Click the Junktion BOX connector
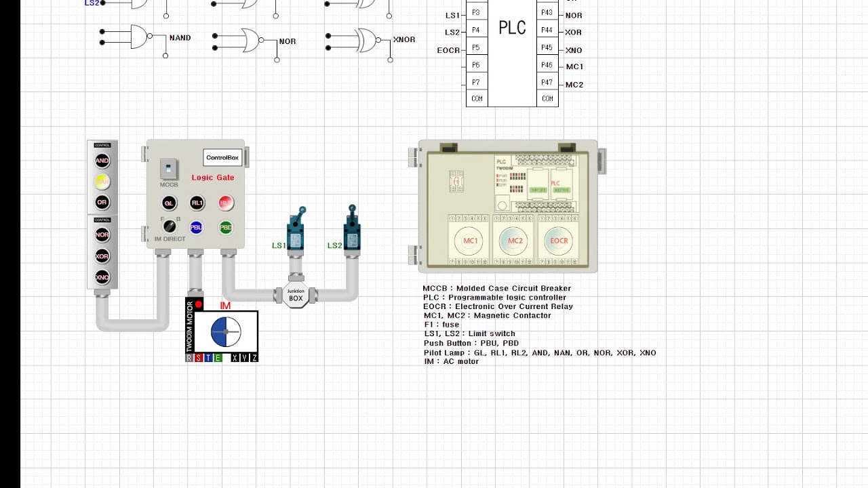 click(x=296, y=296)
